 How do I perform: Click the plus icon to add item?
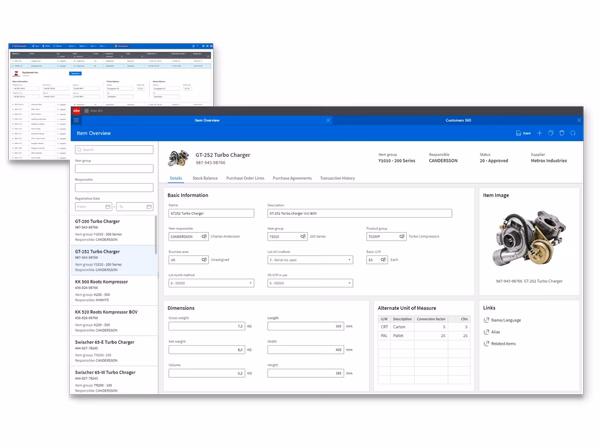[539, 133]
